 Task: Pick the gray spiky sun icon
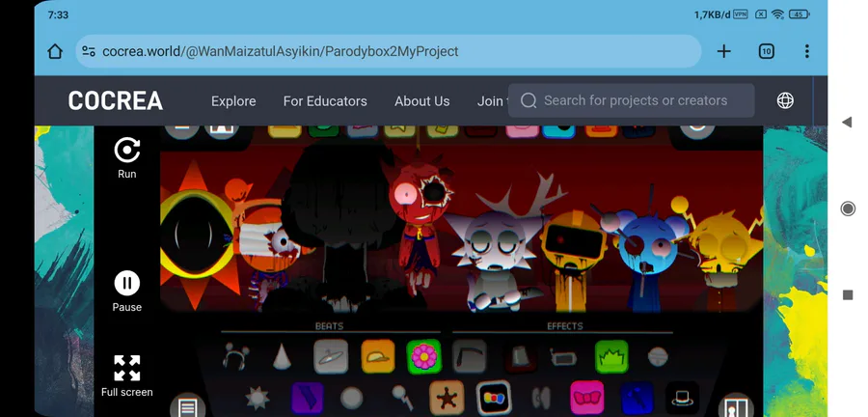point(258,398)
